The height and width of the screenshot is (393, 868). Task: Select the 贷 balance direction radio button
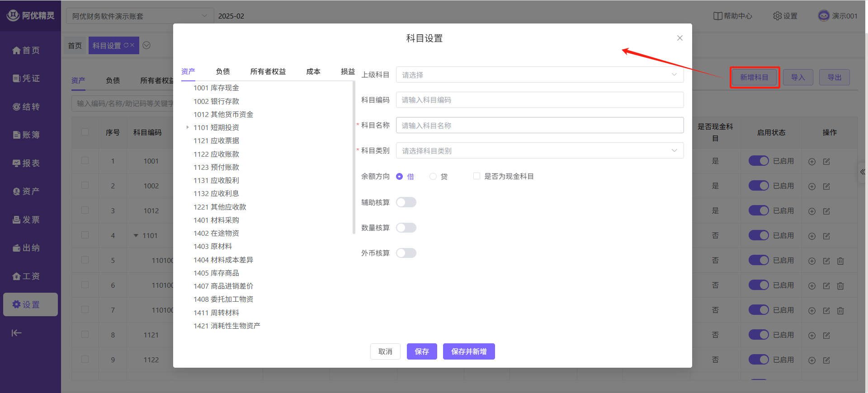pos(433,177)
